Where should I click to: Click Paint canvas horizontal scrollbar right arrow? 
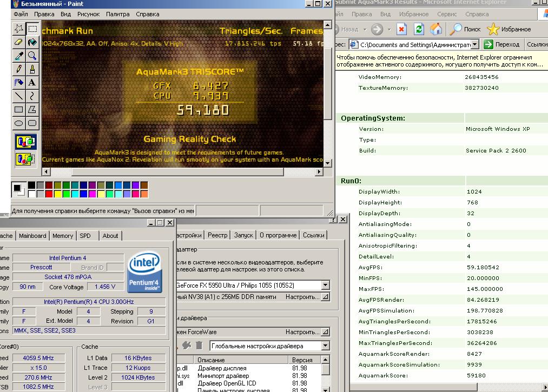click(x=319, y=171)
